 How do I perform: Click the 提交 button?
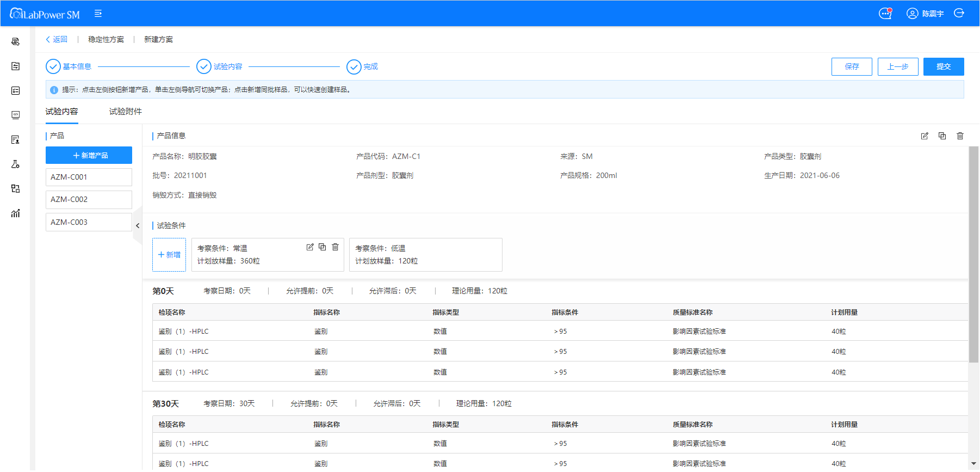pyautogui.click(x=944, y=66)
